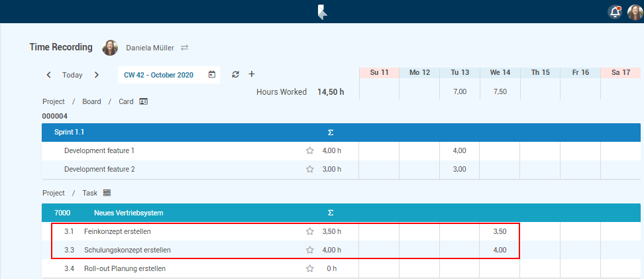Collapse the 7000 Neues Vertriebsystem header
The image size is (644, 279).
[x=123, y=213]
